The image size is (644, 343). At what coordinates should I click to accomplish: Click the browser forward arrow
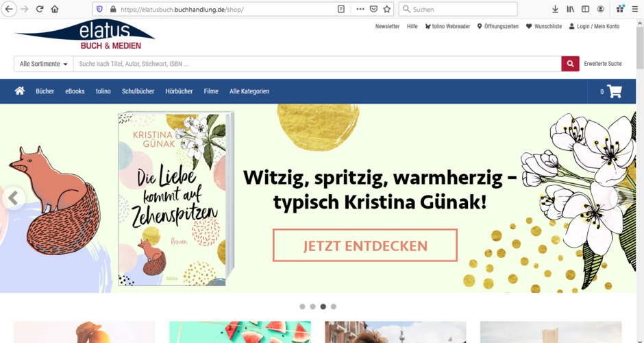[25, 9]
